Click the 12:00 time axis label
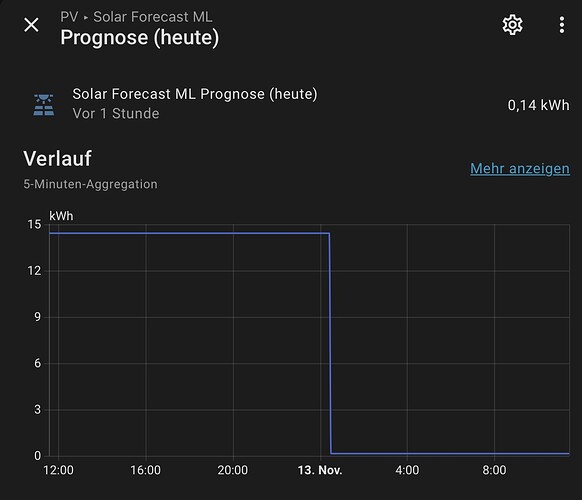This screenshot has height=500, width=582. click(x=58, y=470)
